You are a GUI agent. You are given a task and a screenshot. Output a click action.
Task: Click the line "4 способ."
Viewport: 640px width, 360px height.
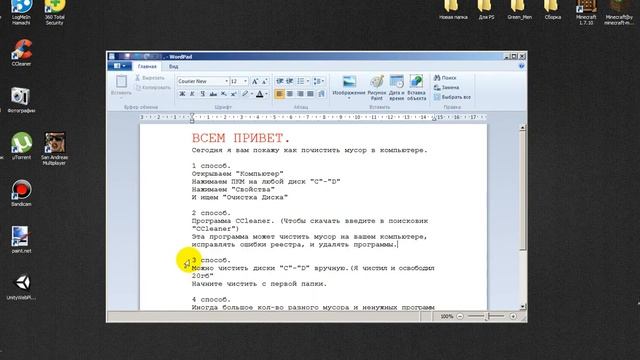(x=211, y=300)
